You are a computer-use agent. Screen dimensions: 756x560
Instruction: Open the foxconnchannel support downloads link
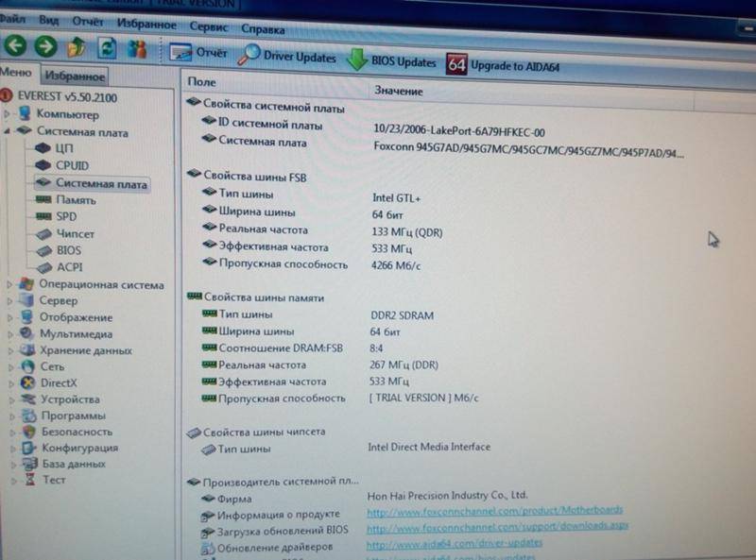pyautogui.click(x=498, y=526)
